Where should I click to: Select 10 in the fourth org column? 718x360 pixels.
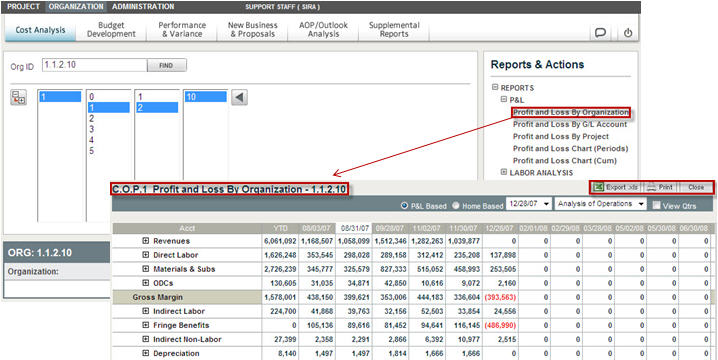(x=206, y=97)
